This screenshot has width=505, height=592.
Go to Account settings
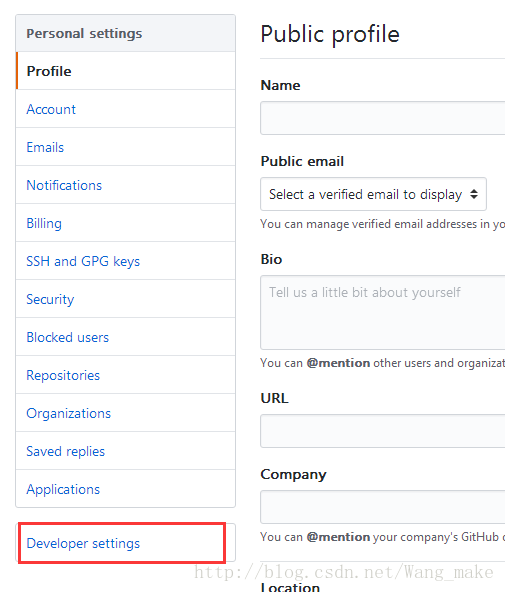point(126,109)
